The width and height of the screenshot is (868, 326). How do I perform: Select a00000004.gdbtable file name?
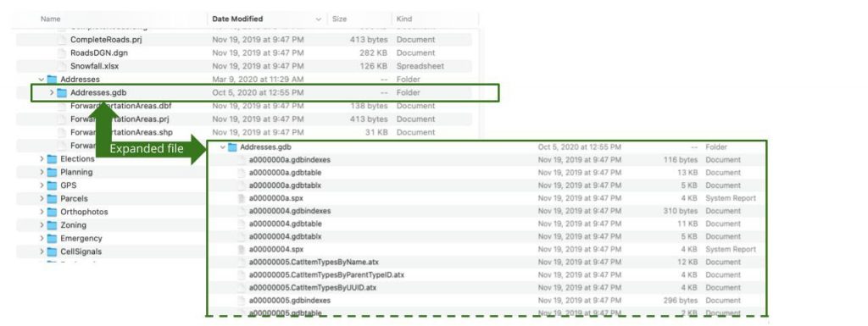click(x=285, y=224)
